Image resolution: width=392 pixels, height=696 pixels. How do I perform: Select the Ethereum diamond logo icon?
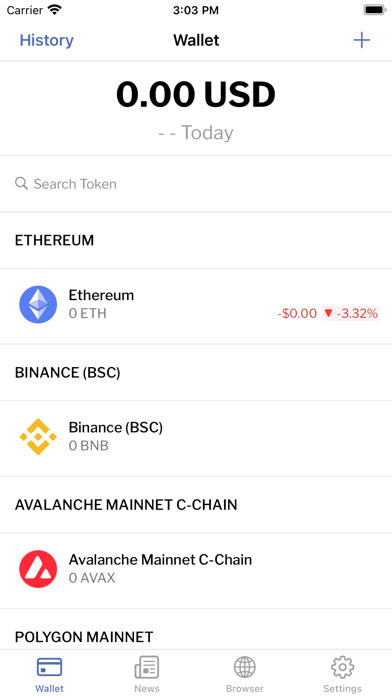click(x=38, y=304)
